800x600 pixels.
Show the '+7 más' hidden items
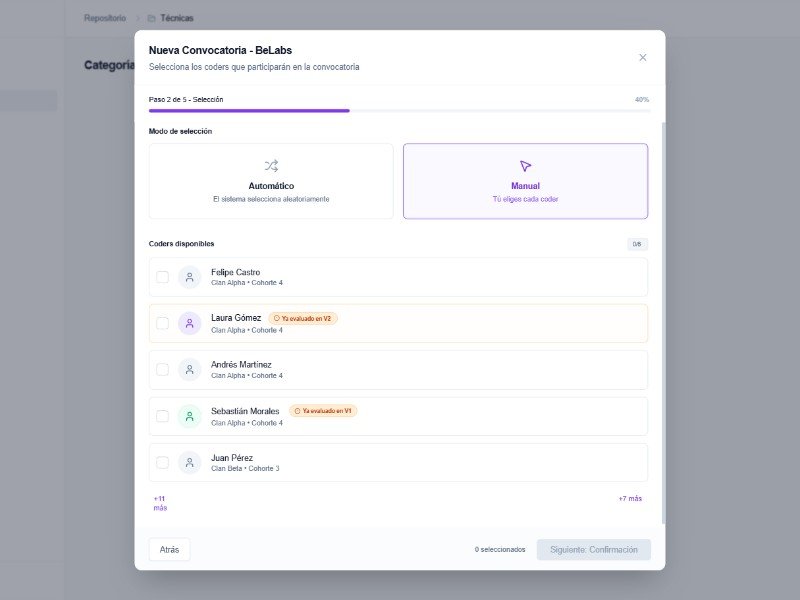(630, 498)
